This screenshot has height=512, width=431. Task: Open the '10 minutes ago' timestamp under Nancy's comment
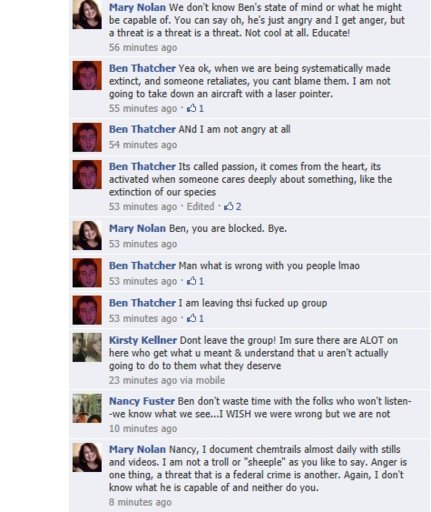pyautogui.click(x=143, y=429)
